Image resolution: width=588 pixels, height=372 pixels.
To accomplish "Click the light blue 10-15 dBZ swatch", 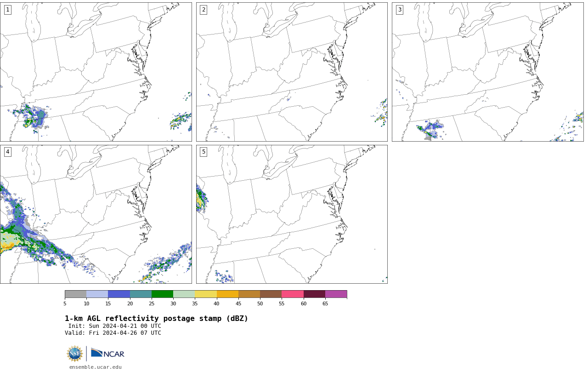I will coord(97,294).
